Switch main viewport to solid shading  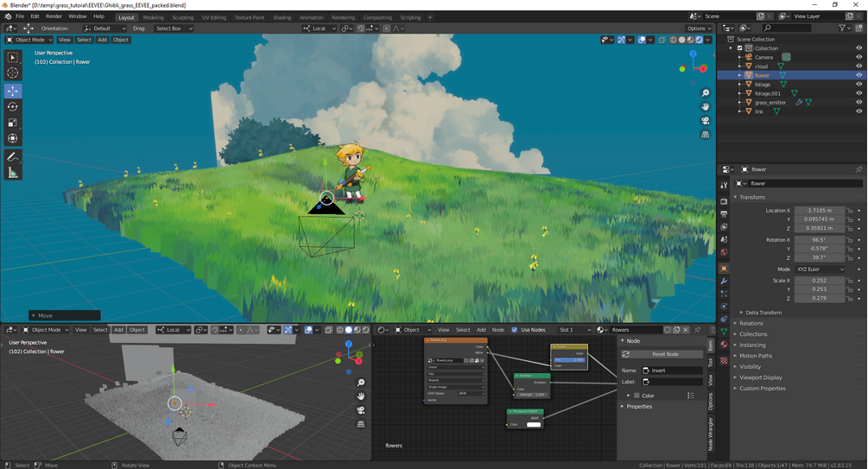coord(682,40)
